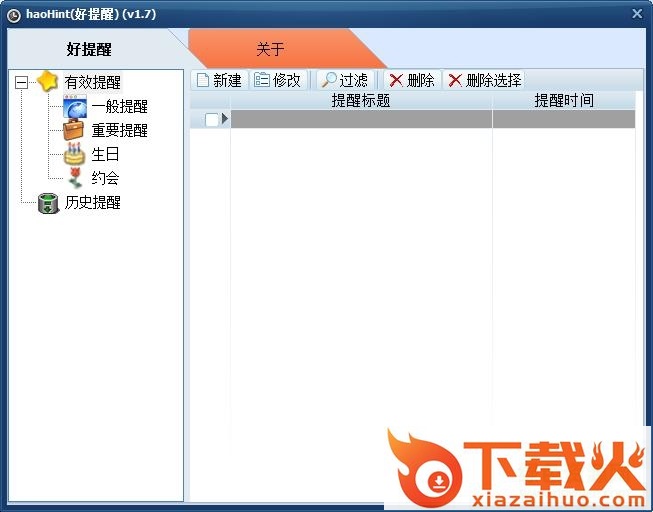This screenshot has width=653, height=512.
Task: Click the yellow star icon beside 有效提醒
Action: coord(47,81)
